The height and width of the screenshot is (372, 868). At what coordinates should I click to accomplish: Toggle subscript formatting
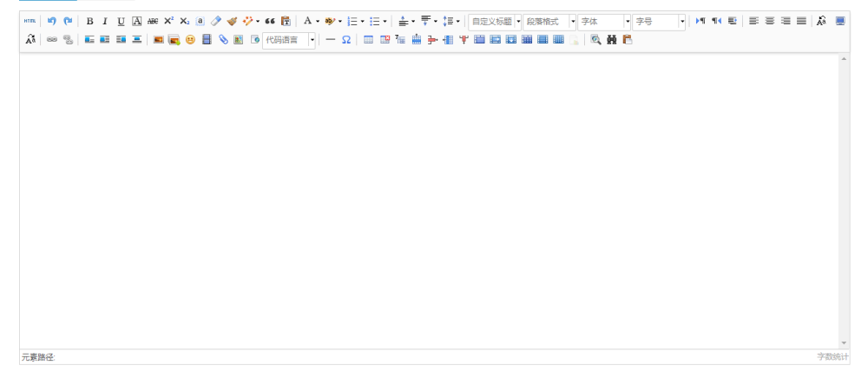(184, 21)
